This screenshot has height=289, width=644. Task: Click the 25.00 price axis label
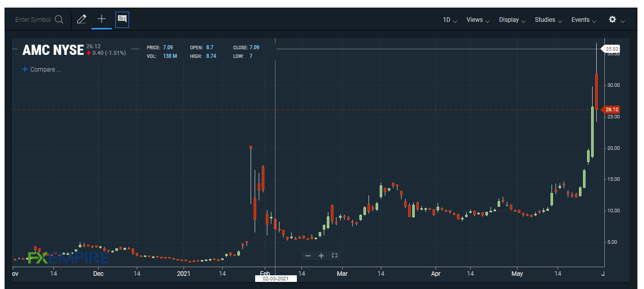pyautogui.click(x=614, y=116)
